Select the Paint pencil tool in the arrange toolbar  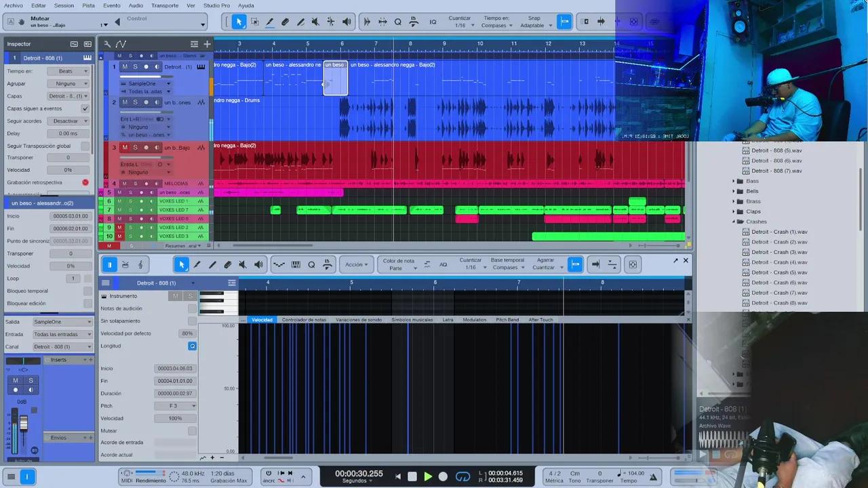(x=270, y=22)
